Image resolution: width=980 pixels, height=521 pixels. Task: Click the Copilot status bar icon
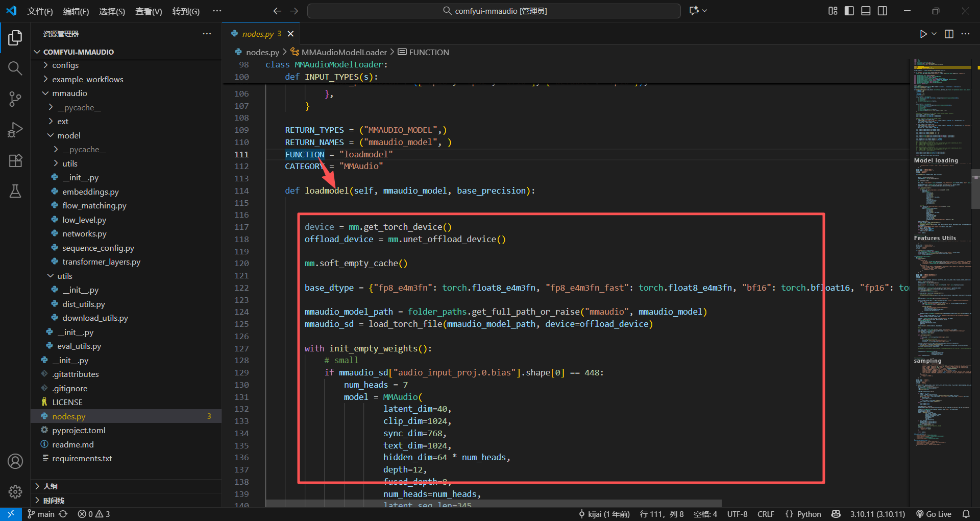pyautogui.click(x=836, y=514)
